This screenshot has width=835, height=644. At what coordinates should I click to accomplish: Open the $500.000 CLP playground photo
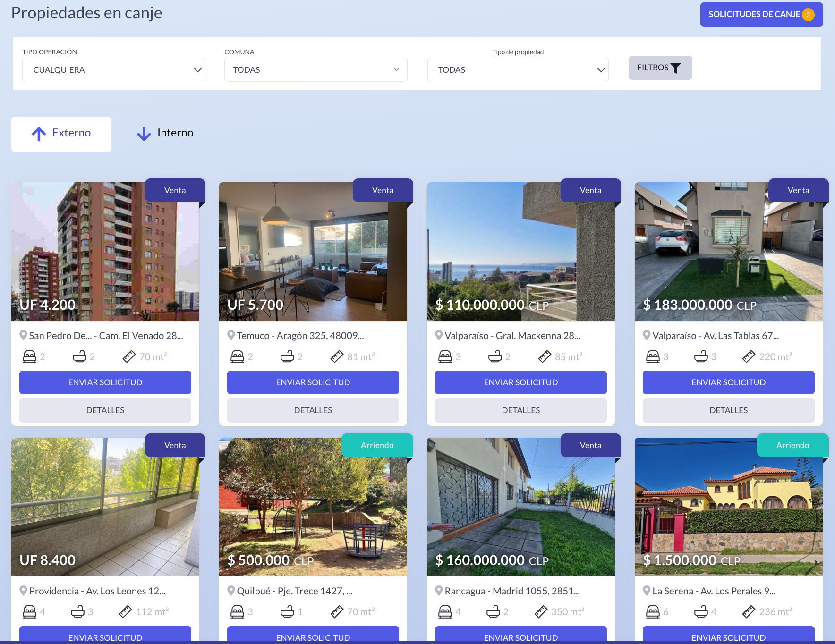313,507
